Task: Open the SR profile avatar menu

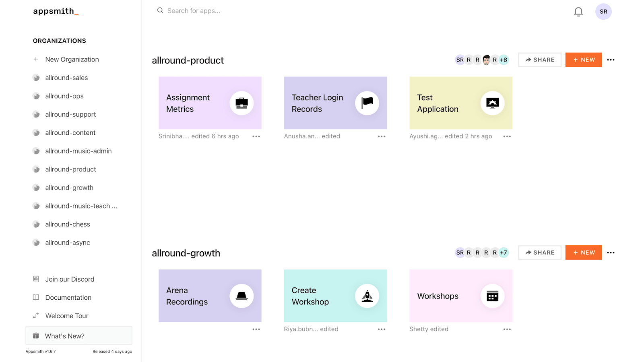Action: (x=603, y=12)
